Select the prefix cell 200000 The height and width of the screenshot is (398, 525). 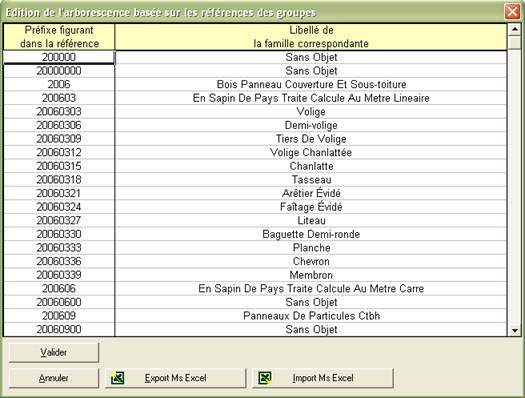click(59, 57)
